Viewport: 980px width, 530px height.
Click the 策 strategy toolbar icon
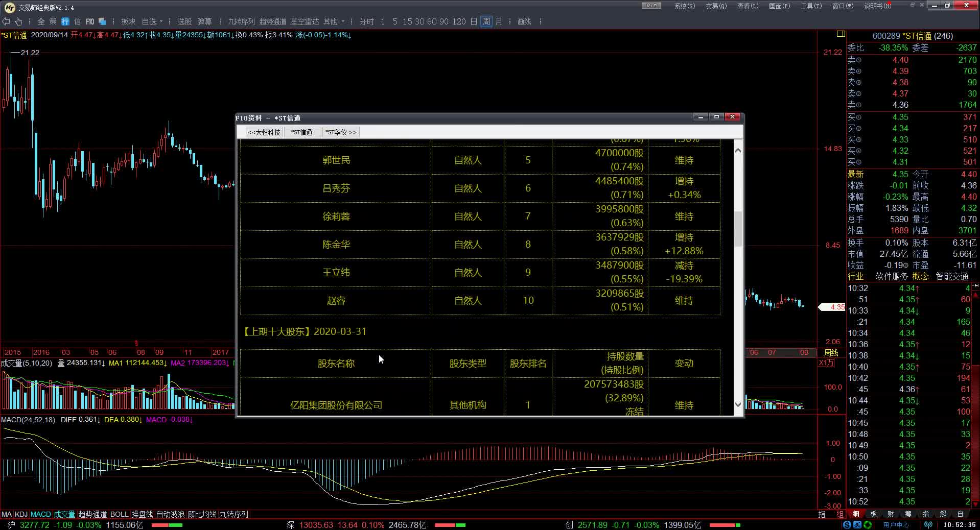pos(53,21)
